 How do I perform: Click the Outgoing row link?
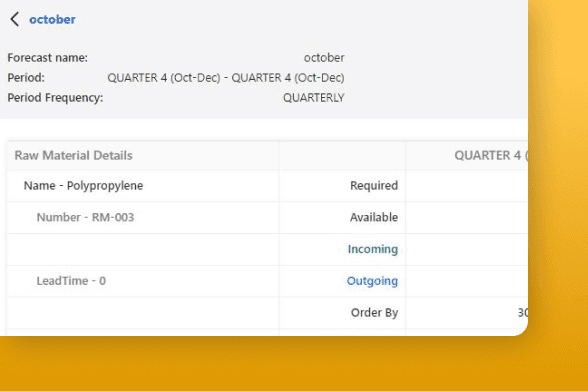point(372,281)
